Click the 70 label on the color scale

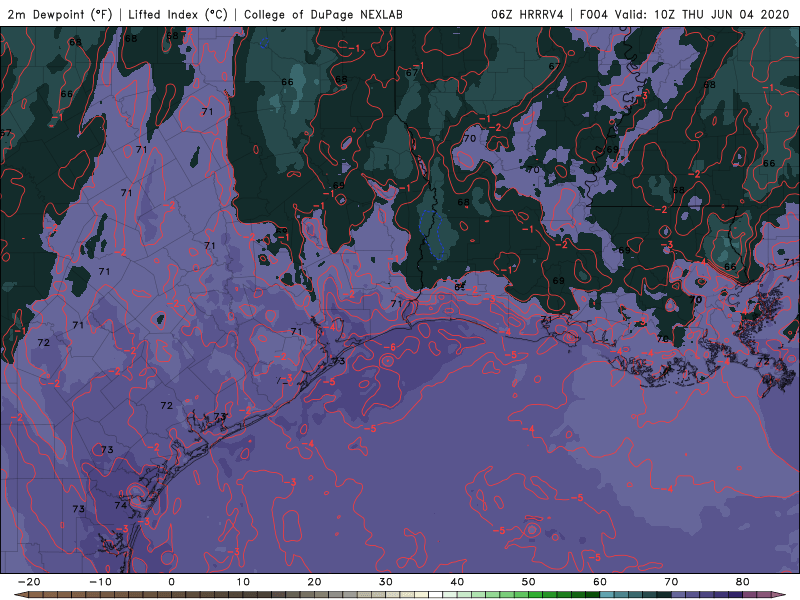tap(671, 582)
